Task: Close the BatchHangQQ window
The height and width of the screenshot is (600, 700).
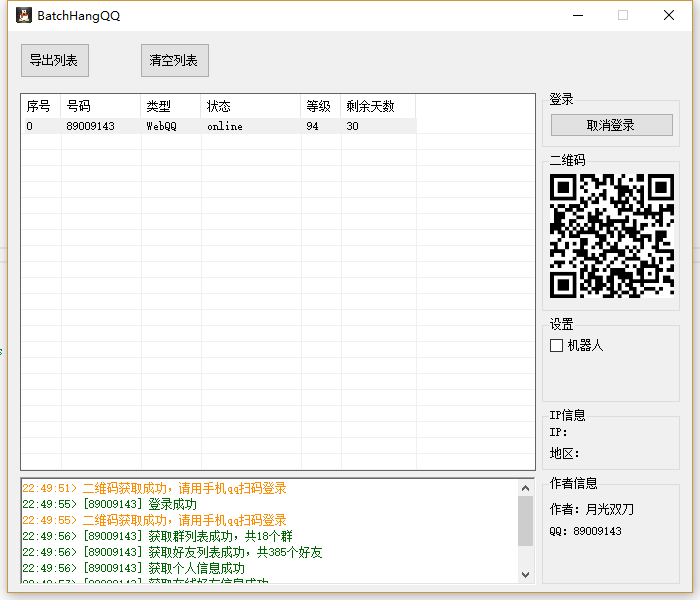Action: 669,16
